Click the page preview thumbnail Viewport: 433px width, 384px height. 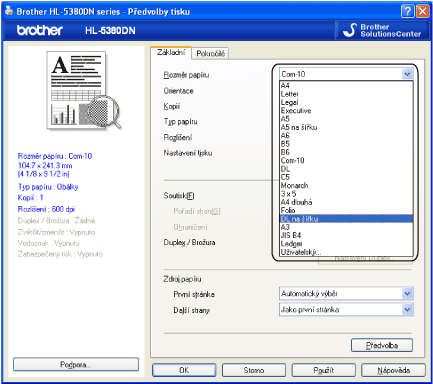pos(83,90)
